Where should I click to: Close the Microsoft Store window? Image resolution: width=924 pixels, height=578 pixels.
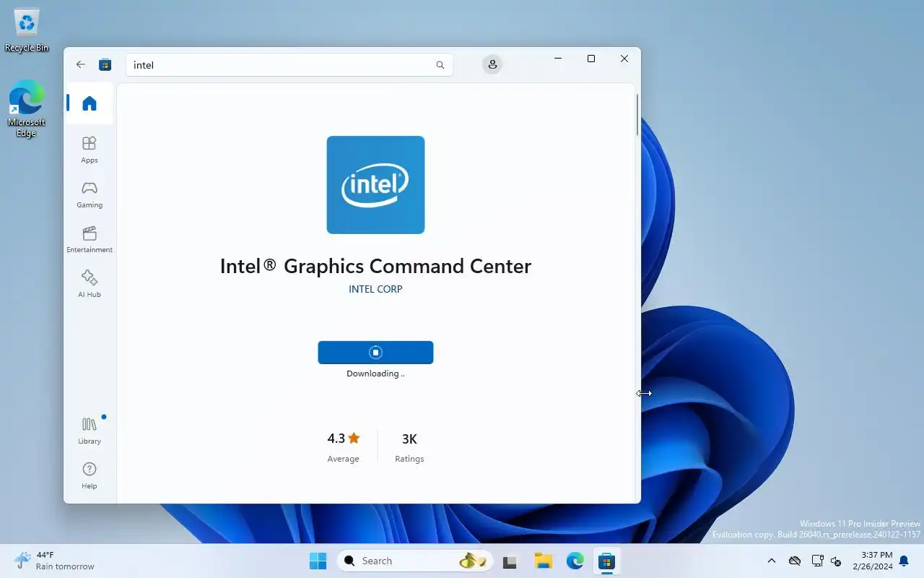(624, 59)
